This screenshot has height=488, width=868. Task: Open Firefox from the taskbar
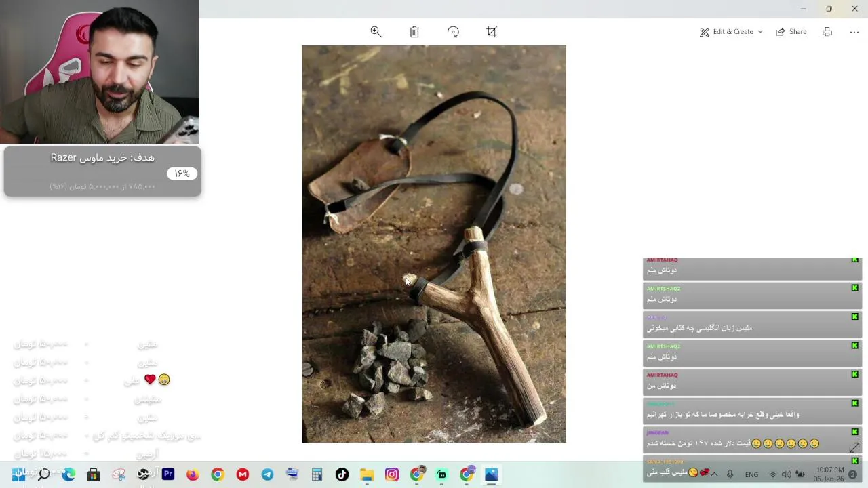coord(193,474)
